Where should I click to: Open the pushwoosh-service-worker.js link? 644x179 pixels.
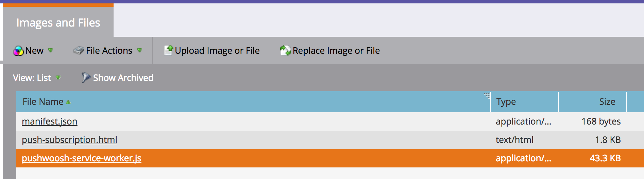click(x=82, y=158)
